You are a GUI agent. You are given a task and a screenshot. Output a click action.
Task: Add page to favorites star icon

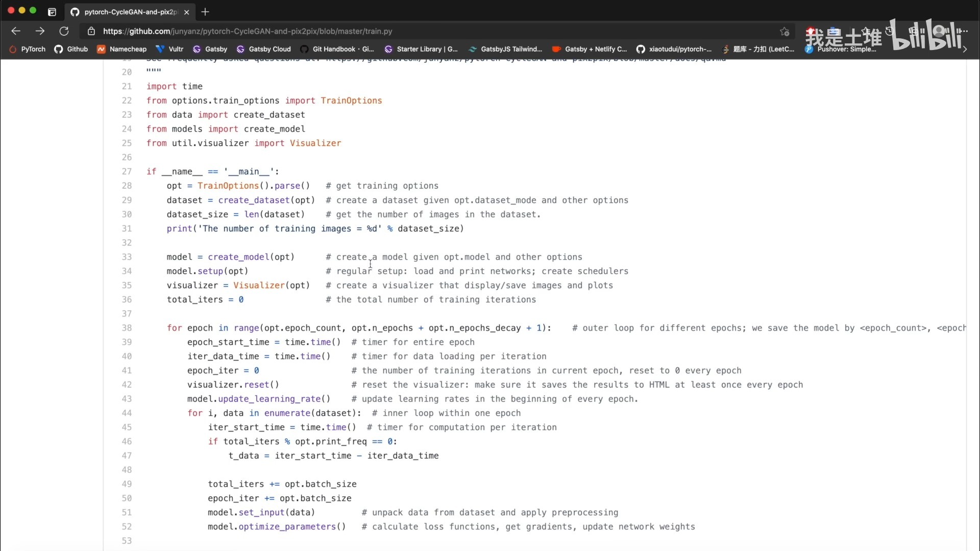pos(785,32)
